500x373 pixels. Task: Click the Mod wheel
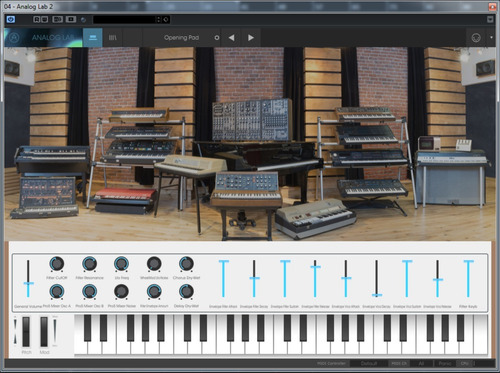[x=44, y=332]
